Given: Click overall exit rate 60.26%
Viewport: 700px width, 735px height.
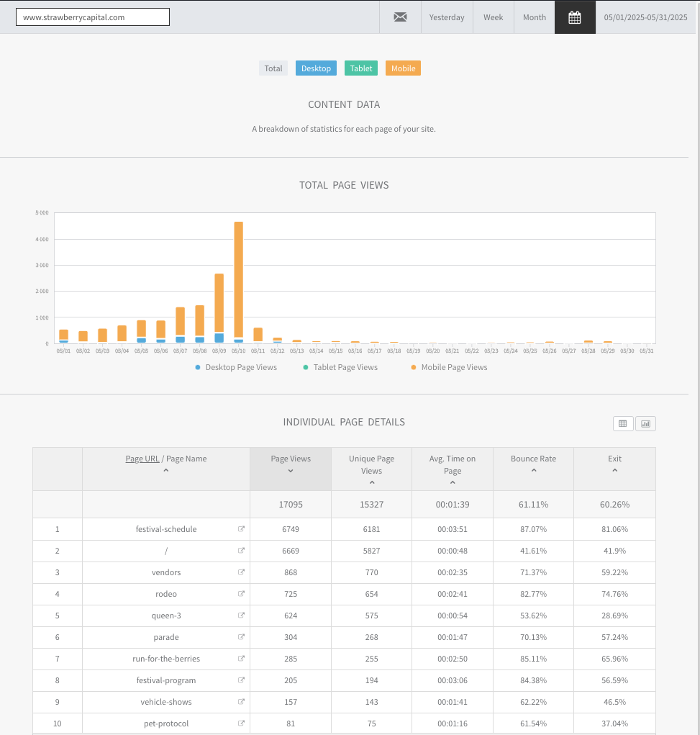Looking at the screenshot, I should (x=614, y=505).
